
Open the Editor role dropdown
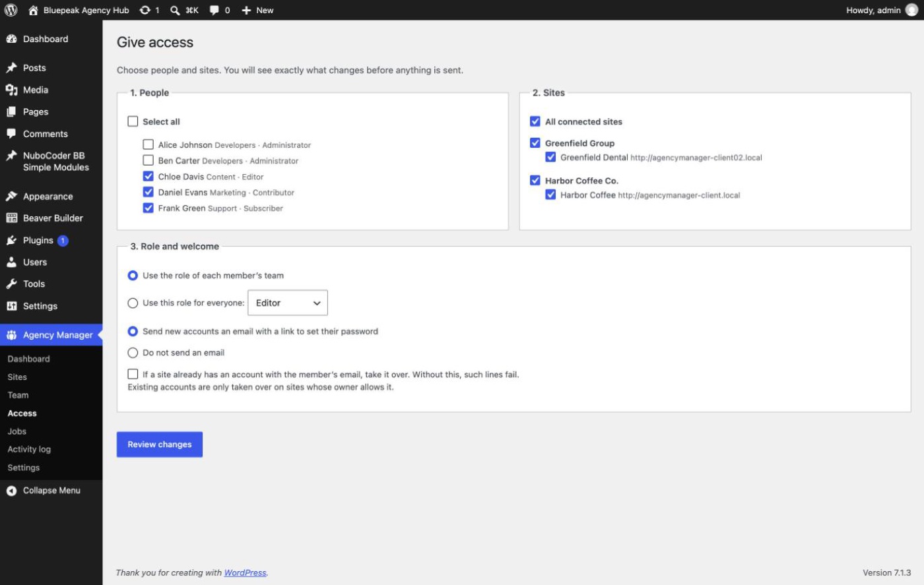(x=288, y=303)
